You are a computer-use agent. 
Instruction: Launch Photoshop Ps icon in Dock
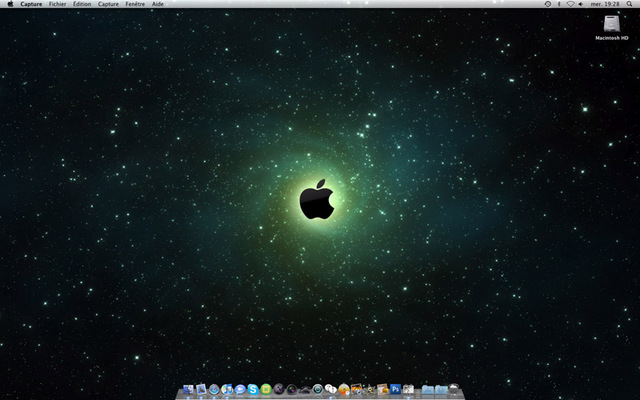[396, 389]
